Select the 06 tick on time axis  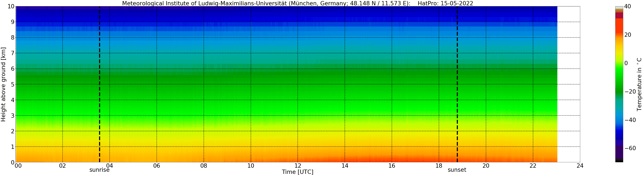point(156,166)
